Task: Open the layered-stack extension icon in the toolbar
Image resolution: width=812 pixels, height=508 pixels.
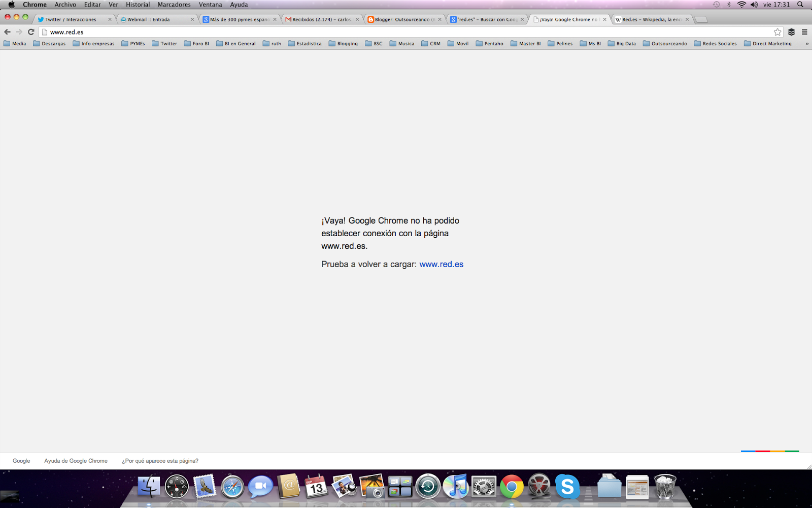Action: click(791, 31)
